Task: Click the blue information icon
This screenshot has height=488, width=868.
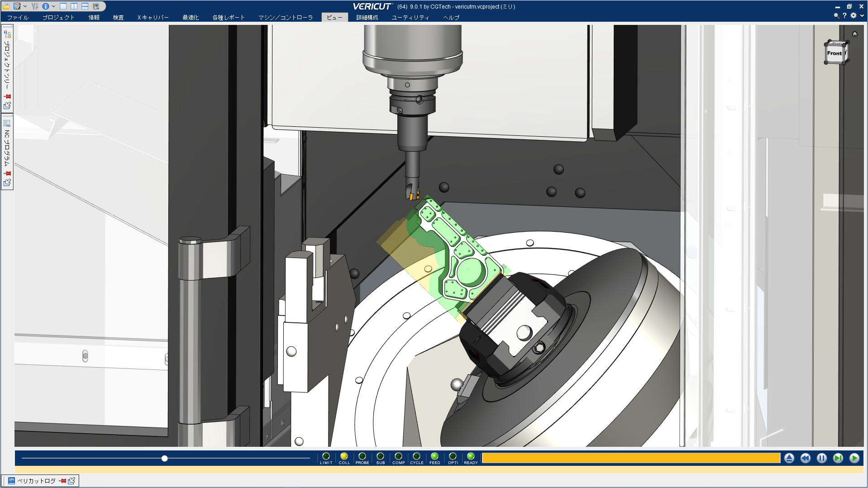Action: [46, 6]
